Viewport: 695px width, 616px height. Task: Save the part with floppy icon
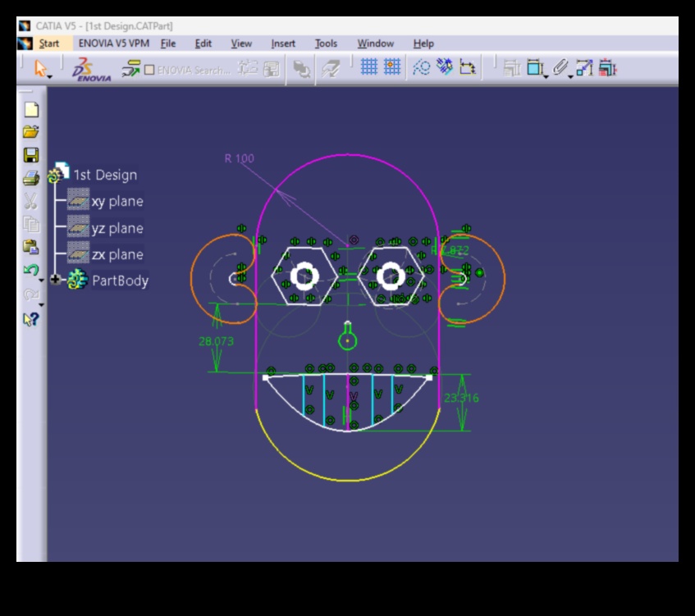(x=31, y=155)
